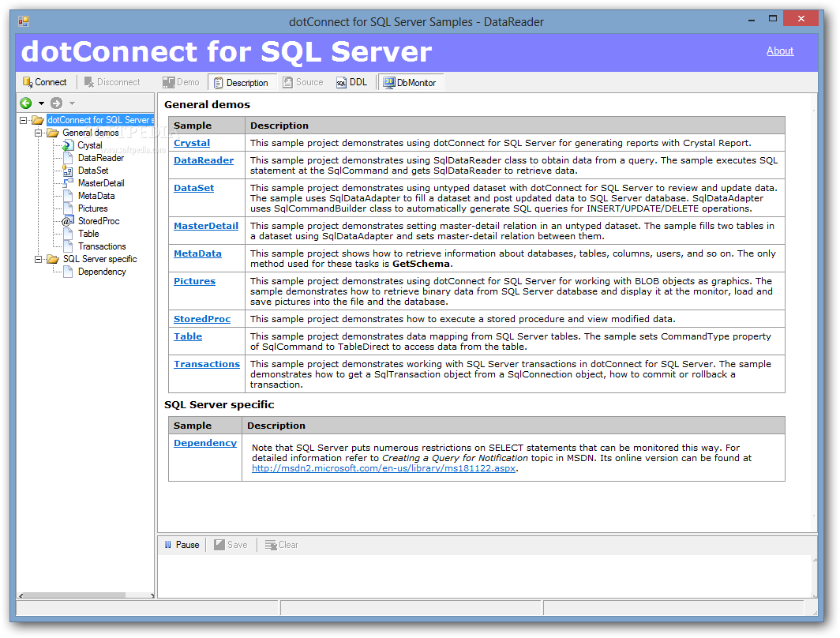Image resolution: width=840 pixels, height=638 pixels.
Task: Click the Connect database icon
Action: pyautogui.click(x=28, y=82)
